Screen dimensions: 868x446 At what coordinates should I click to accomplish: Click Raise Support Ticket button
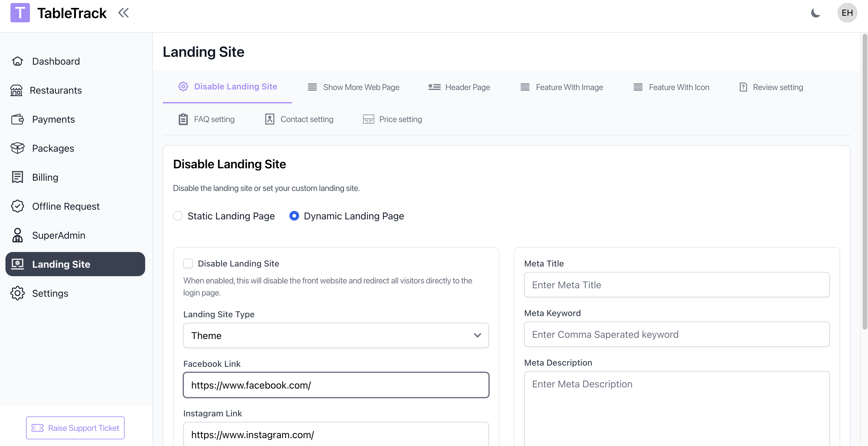point(75,428)
